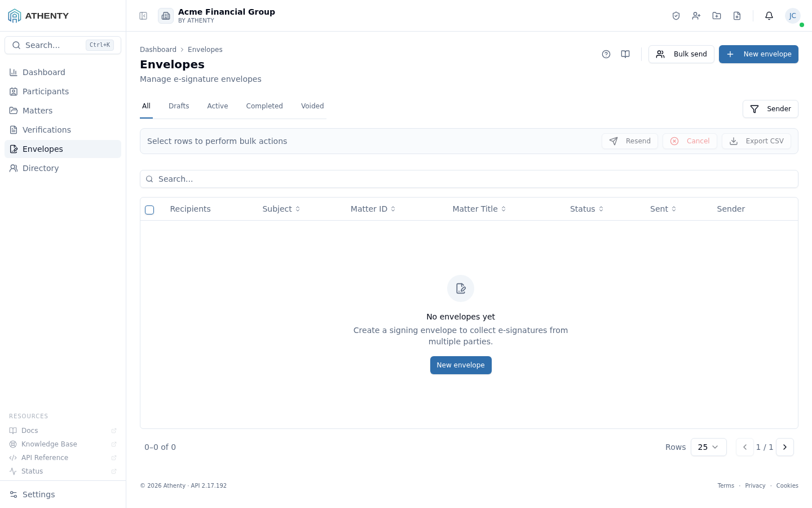Click the external link icon beside Docs
Viewport: 812px width, 508px height.
click(x=114, y=431)
